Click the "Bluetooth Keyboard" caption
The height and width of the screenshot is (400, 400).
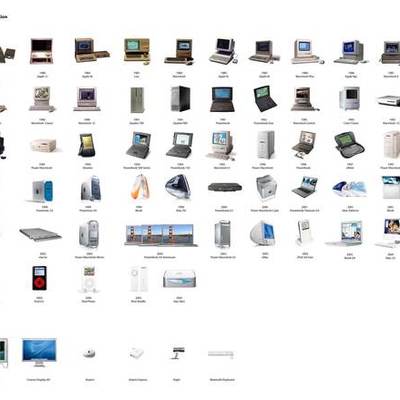[222, 380]
